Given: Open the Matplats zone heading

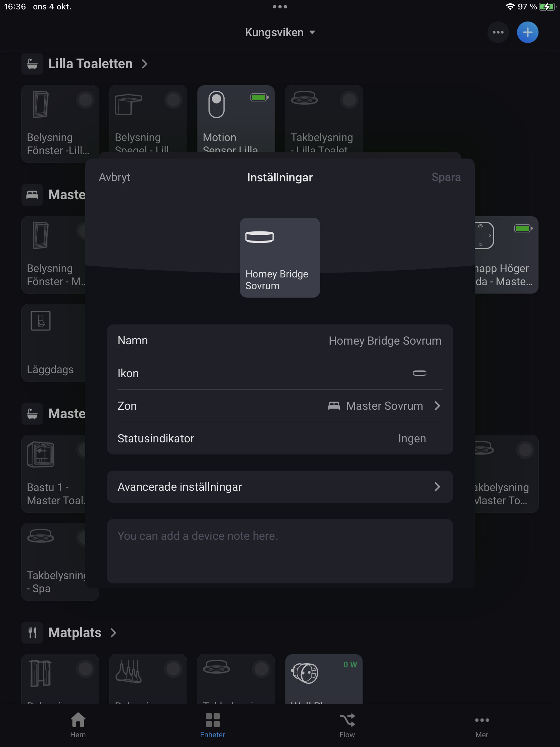Looking at the screenshot, I should 75,632.
